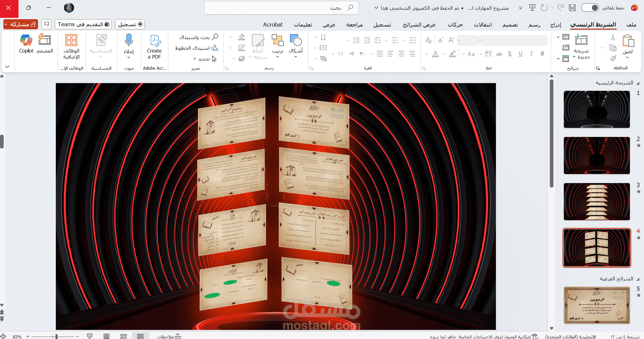Select layout thumbnail 3 in the pane
Screen dimensions: 644x339
[x=597, y=202]
